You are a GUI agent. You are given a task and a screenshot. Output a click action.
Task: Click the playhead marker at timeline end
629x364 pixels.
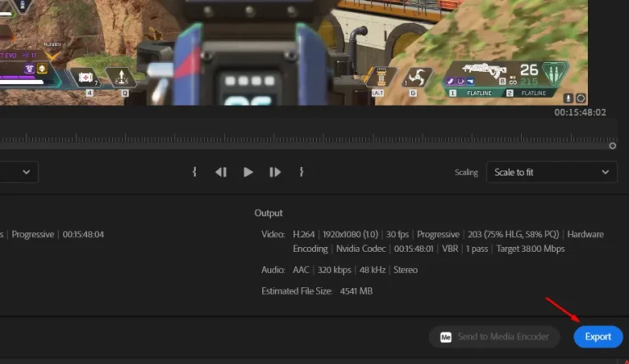tap(612, 146)
